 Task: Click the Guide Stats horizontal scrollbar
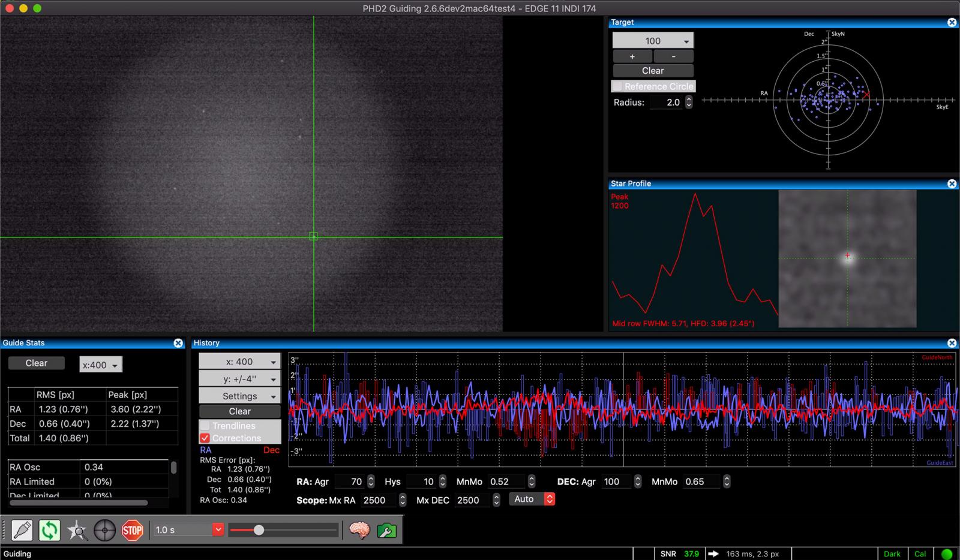click(x=79, y=502)
